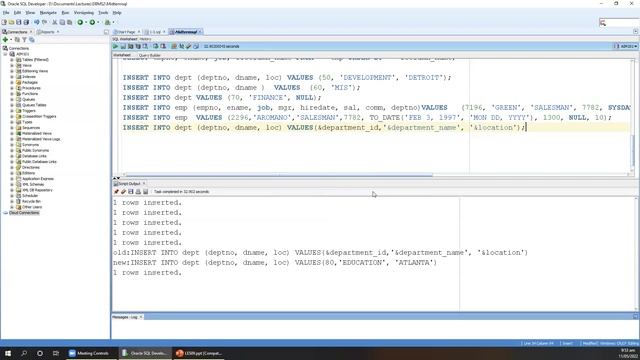Click the search field at the window's top right
Image resolution: width=640 pixels, height=360 pixels.
(x=619, y=23)
